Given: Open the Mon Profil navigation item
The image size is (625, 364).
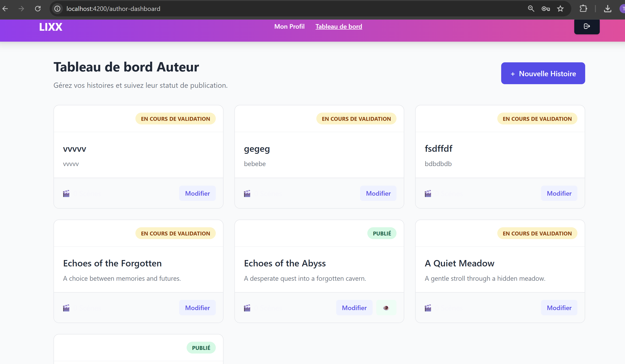Looking at the screenshot, I should pos(289,27).
